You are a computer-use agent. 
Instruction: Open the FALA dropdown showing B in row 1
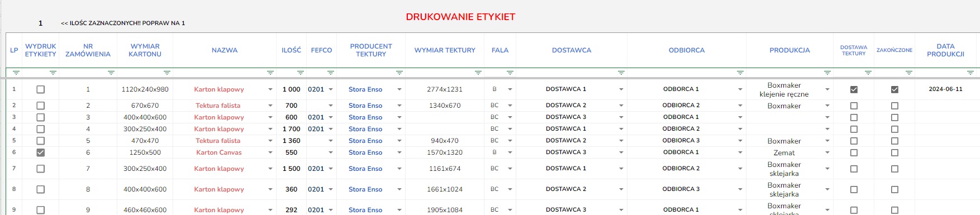510,89
